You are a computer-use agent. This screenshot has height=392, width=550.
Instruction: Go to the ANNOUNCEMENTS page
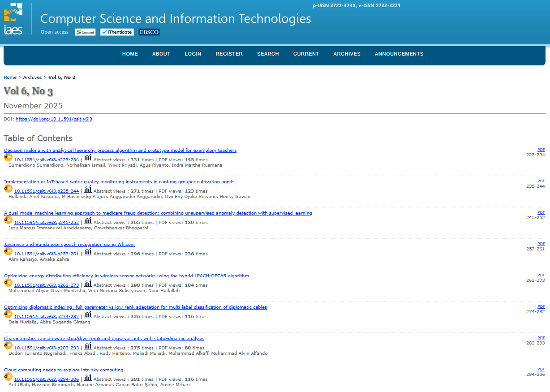[399, 54]
